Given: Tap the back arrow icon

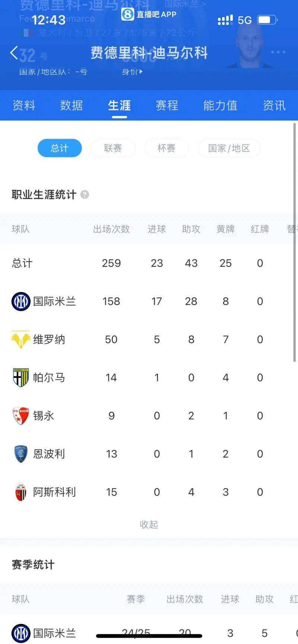Looking at the screenshot, I should click(14, 53).
